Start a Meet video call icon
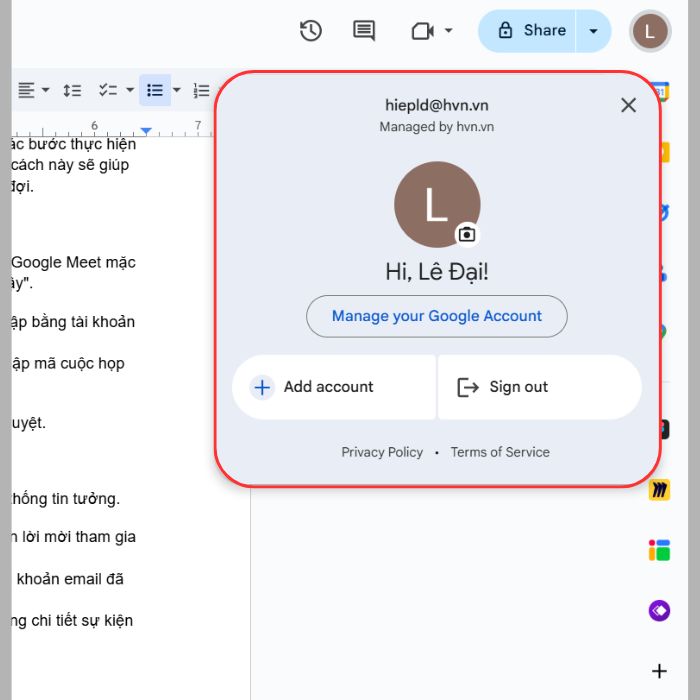700x700 pixels. pos(422,31)
